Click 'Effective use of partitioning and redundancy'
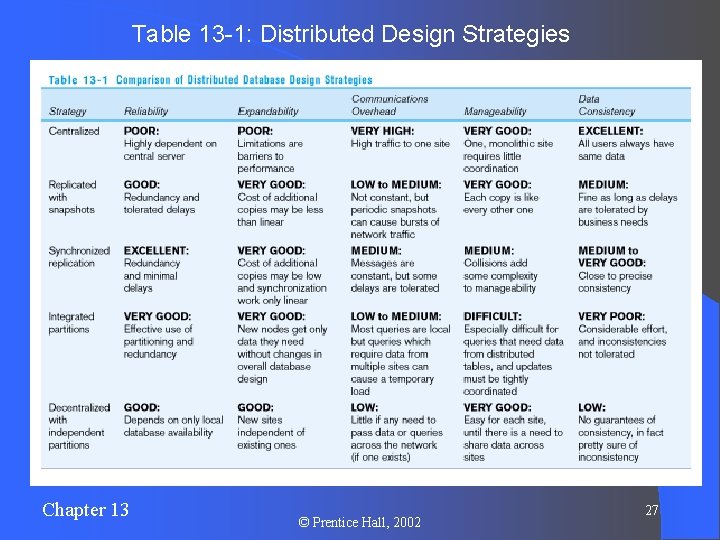This screenshot has width=720, height=540. [x=158, y=342]
